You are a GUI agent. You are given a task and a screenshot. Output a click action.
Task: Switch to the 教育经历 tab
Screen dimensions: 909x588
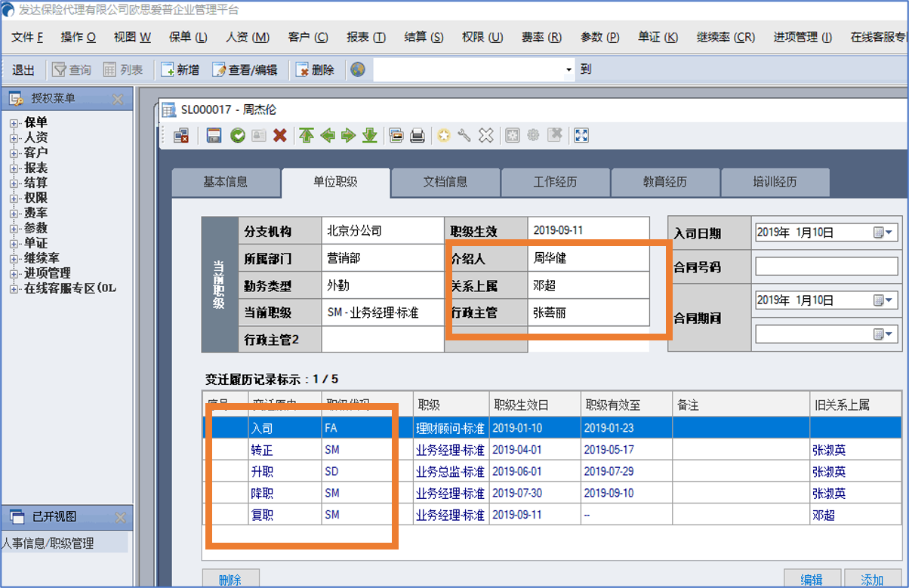[x=664, y=182]
